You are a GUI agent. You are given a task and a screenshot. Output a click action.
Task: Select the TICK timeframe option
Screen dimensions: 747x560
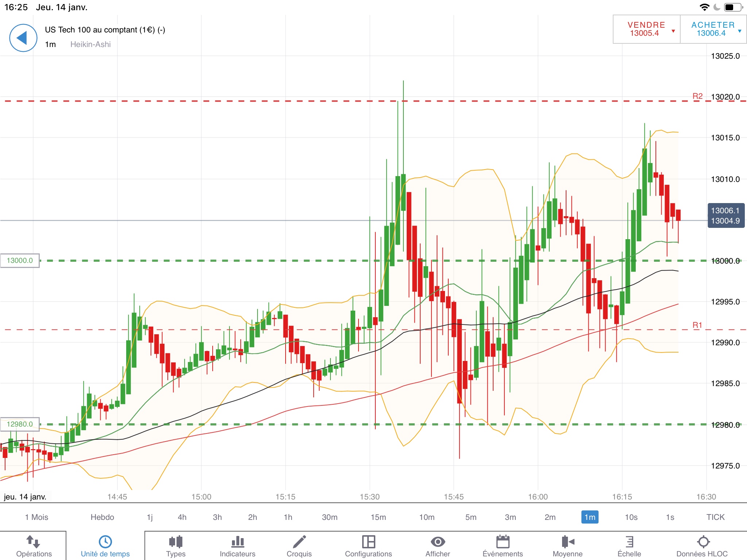(715, 517)
